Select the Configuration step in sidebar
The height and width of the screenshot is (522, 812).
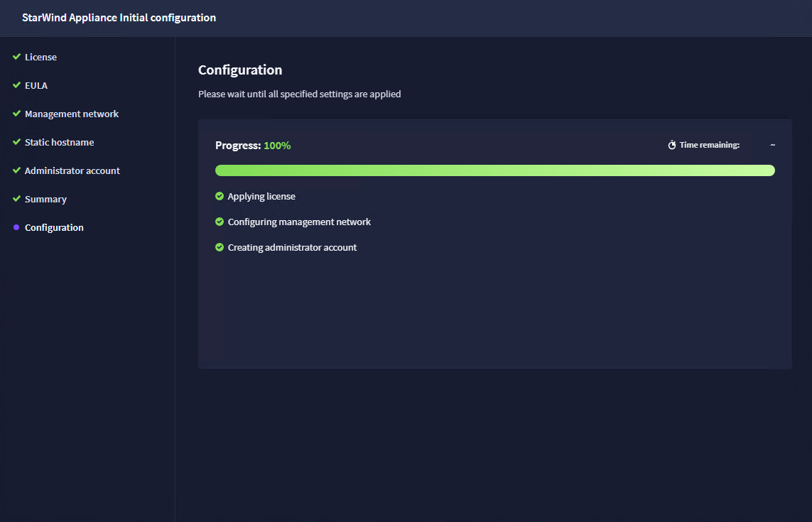[x=54, y=228]
